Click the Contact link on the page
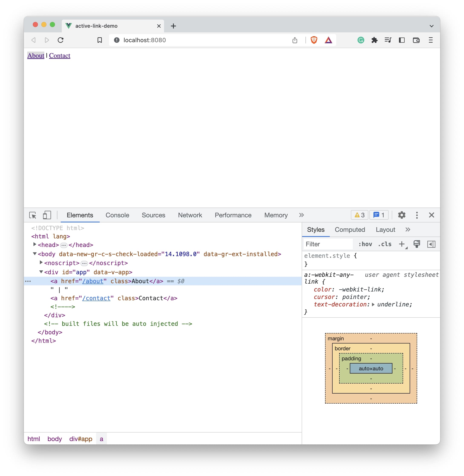The height and width of the screenshot is (476, 464). [x=59, y=56]
